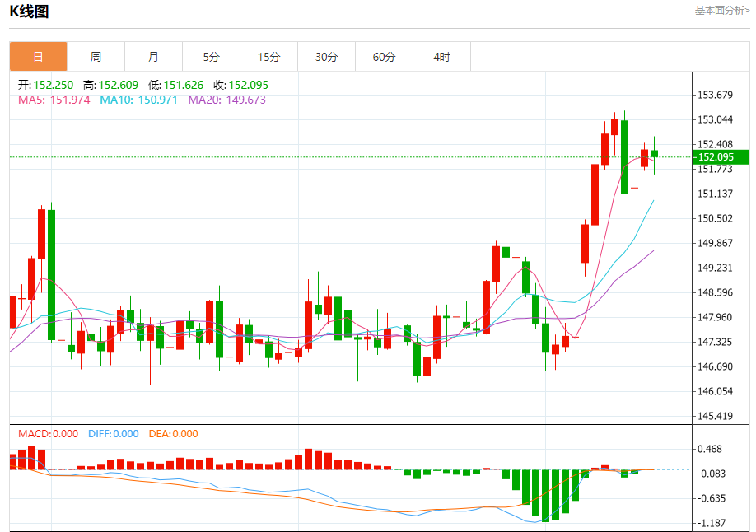
Task: Click the rightmost green candlestick
Action: tap(655, 153)
